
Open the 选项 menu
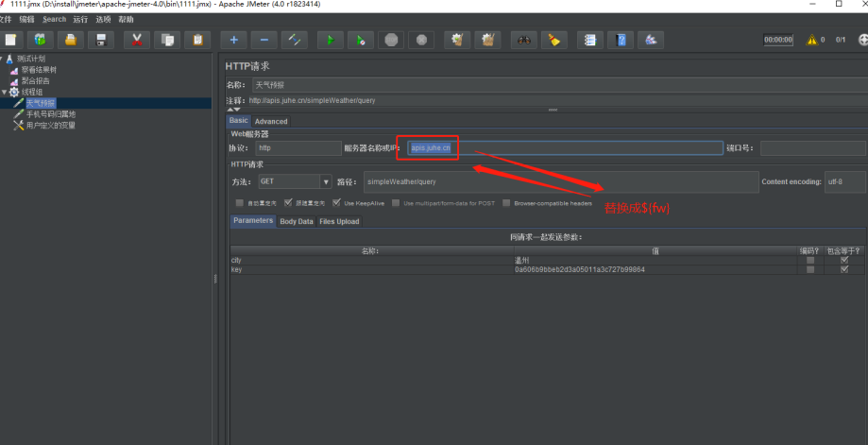[x=103, y=20]
